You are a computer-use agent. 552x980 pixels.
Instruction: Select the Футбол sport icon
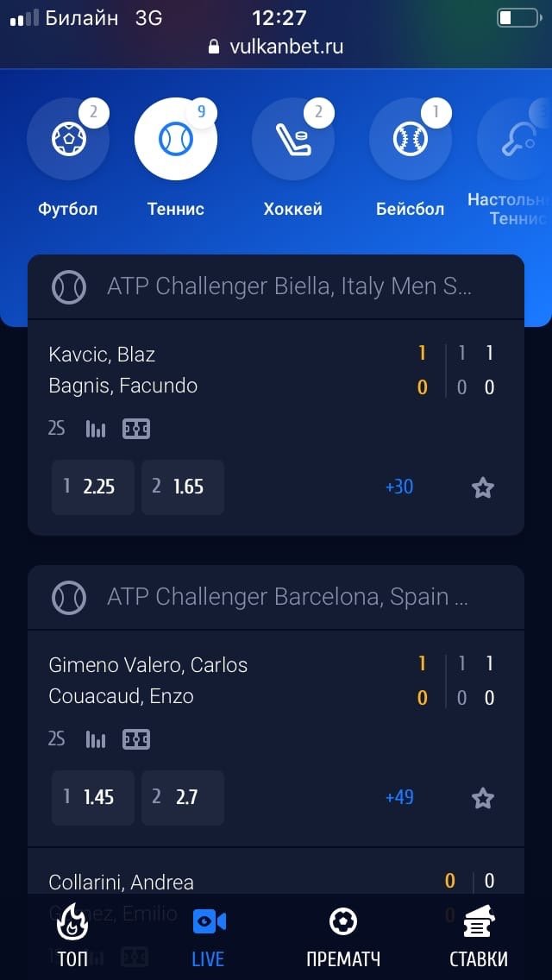pyautogui.click(x=68, y=141)
